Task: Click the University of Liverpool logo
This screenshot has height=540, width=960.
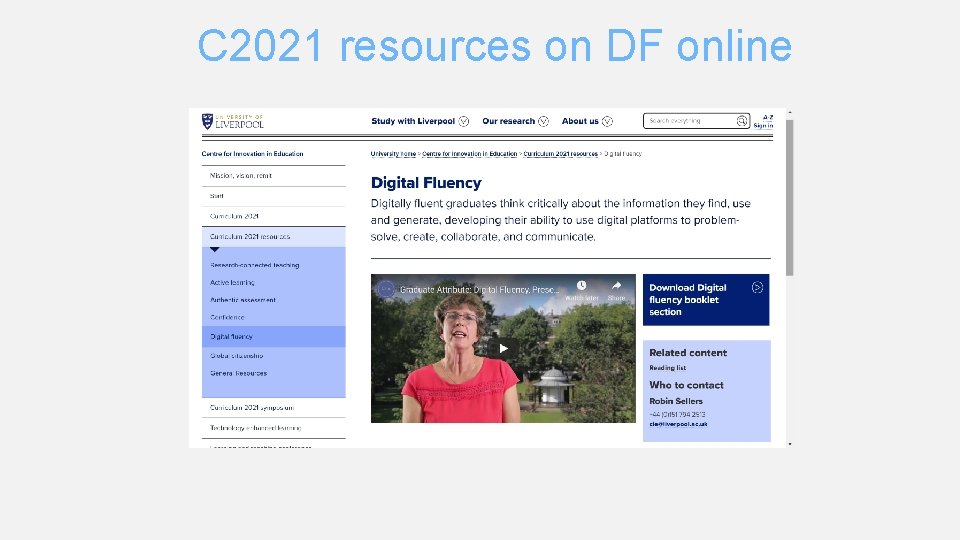Action: (x=233, y=121)
